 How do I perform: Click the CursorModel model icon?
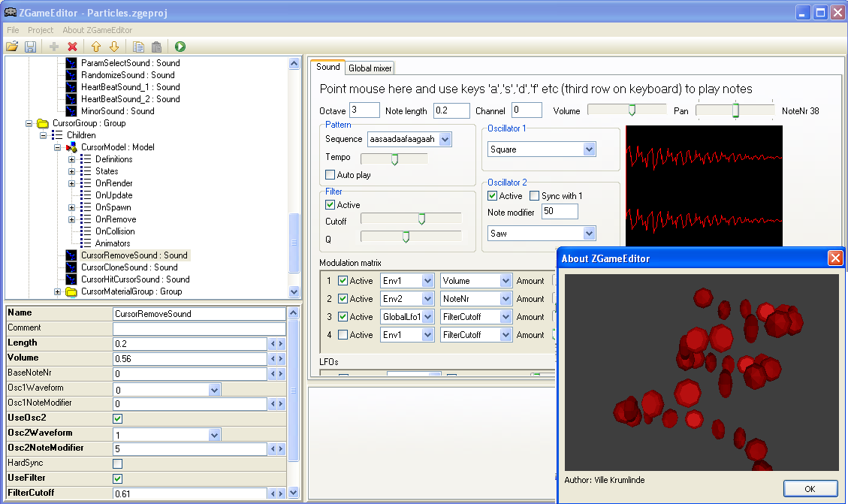71,147
